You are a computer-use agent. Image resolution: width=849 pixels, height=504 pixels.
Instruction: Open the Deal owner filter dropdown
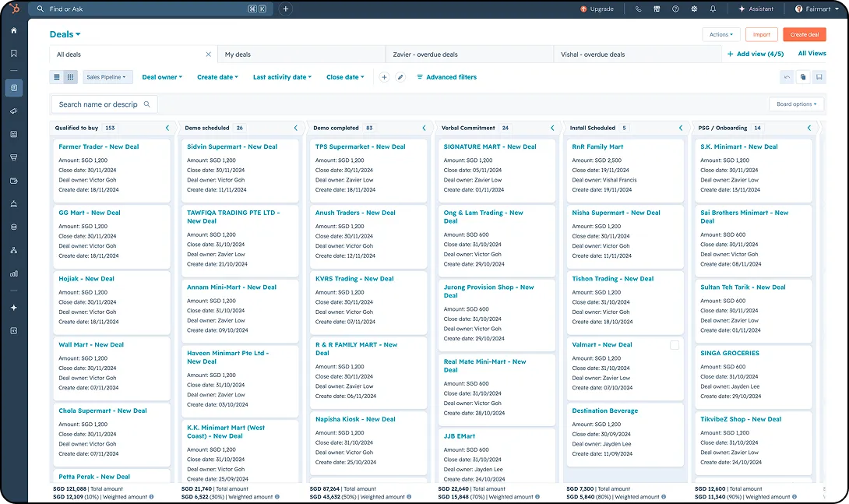point(162,77)
